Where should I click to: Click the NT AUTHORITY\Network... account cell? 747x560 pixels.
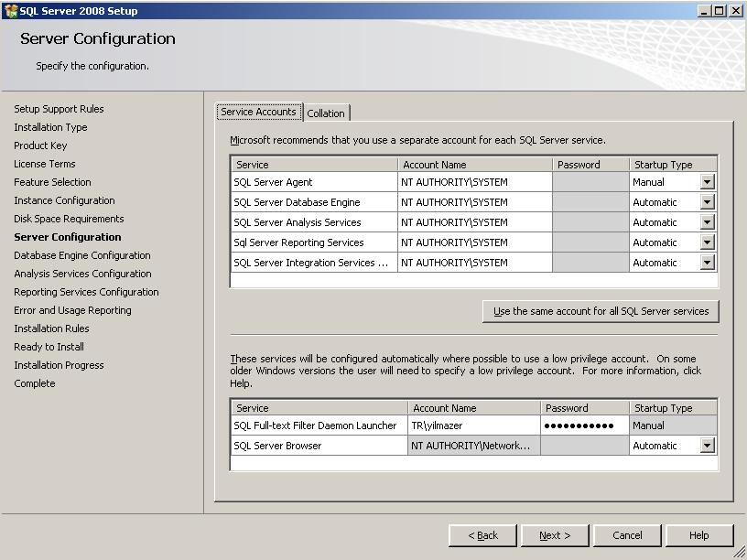474,446
